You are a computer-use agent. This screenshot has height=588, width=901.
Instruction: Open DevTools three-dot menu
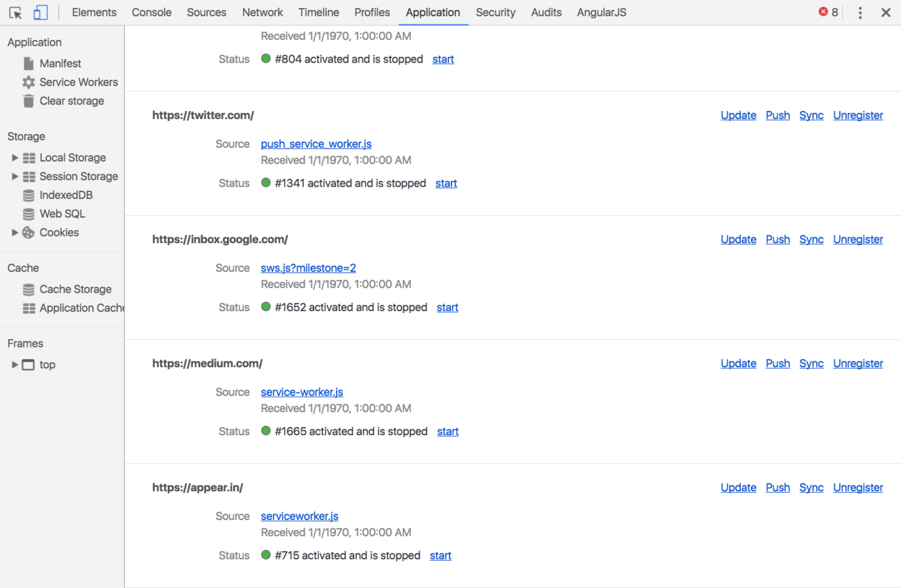click(x=860, y=12)
